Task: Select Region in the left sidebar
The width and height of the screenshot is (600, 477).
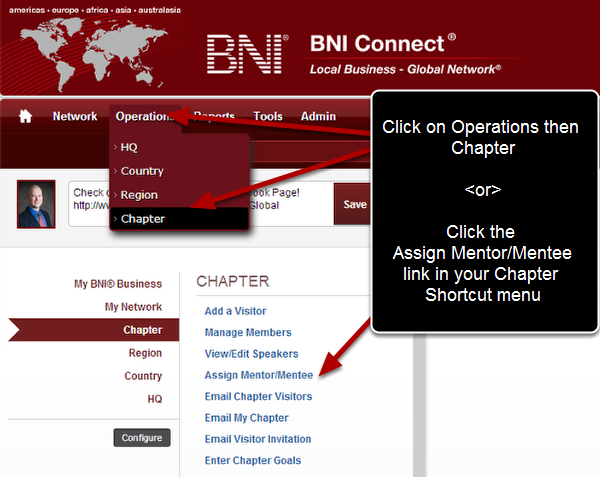Action: pyautogui.click(x=145, y=353)
